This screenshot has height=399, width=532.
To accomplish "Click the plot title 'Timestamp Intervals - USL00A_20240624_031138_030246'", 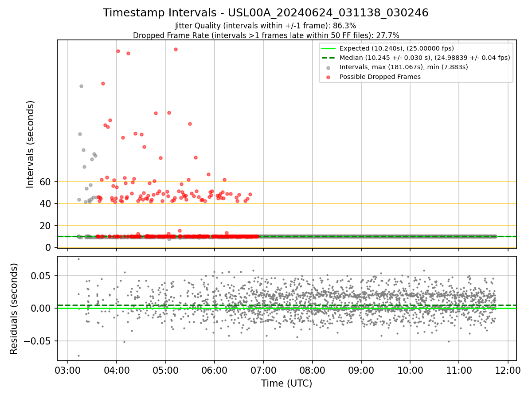I will click(266, 13).
